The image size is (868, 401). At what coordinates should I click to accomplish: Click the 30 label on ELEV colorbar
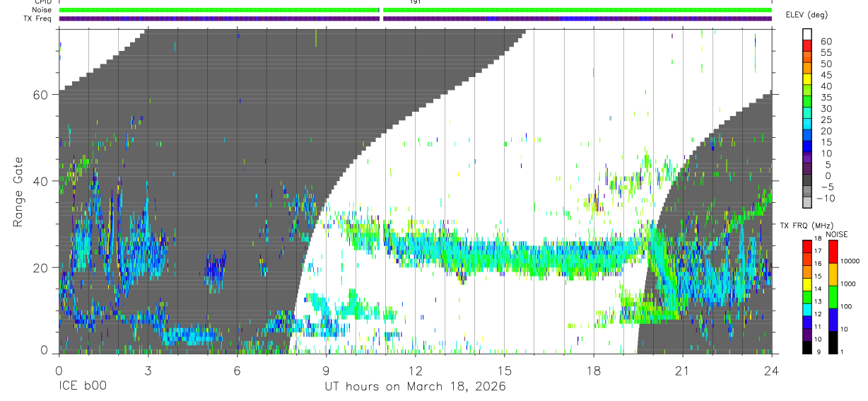pyautogui.click(x=826, y=109)
